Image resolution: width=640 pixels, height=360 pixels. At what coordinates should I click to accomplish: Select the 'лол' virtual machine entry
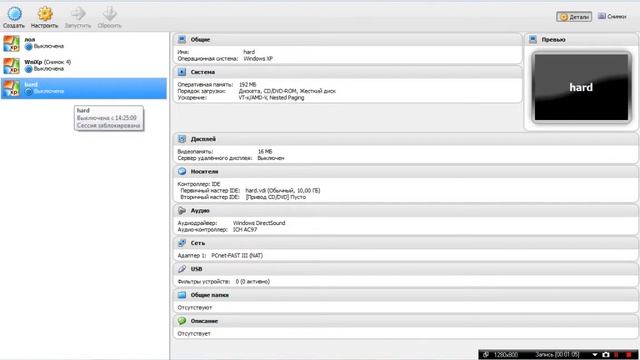(84, 43)
